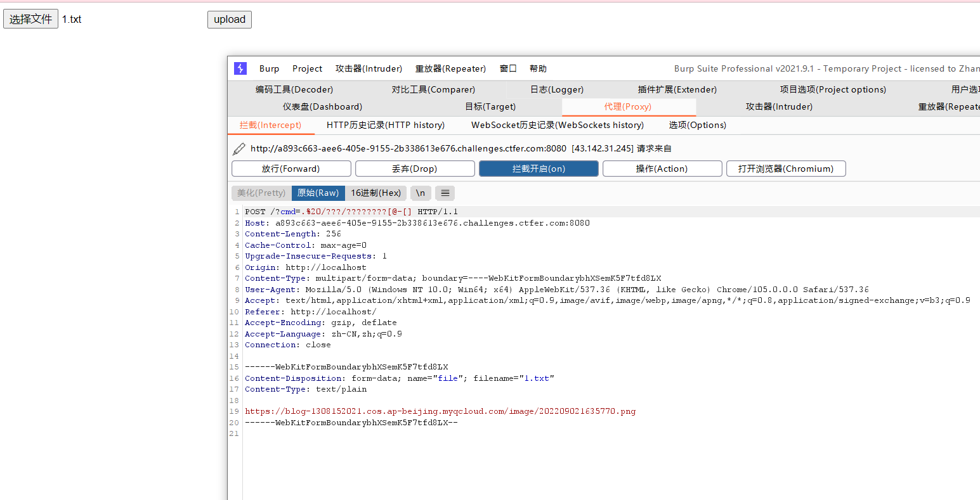Image resolution: width=980 pixels, height=500 pixels.
Task: Switch to the Intruder tool tab
Action: pos(779,106)
